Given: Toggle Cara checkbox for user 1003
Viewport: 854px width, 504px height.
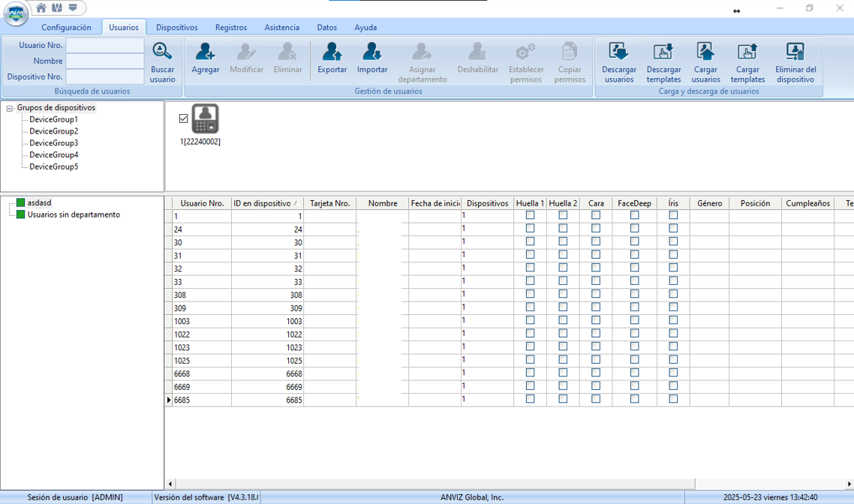Looking at the screenshot, I should click(596, 320).
